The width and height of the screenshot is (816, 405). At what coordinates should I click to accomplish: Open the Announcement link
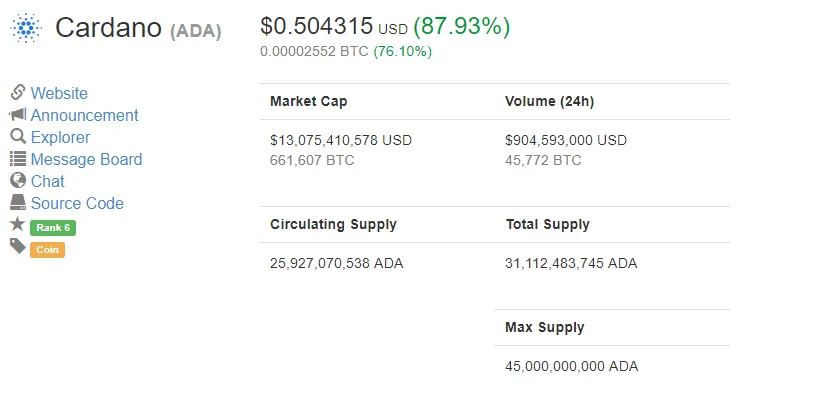(84, 115)
